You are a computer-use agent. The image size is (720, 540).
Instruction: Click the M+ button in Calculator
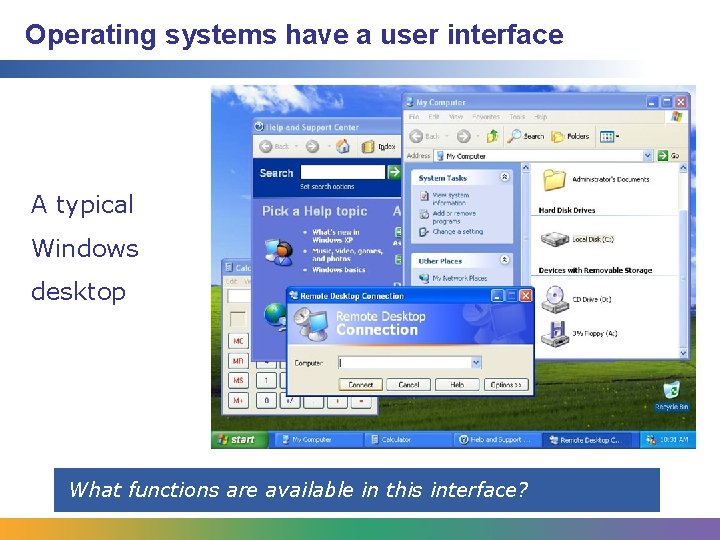238,400
